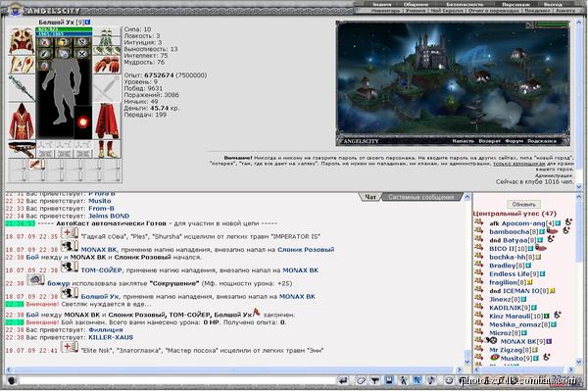Click the send message arrow icon
Image resolution: width=588 pixels, height=391 pixels.
(343, 381)
